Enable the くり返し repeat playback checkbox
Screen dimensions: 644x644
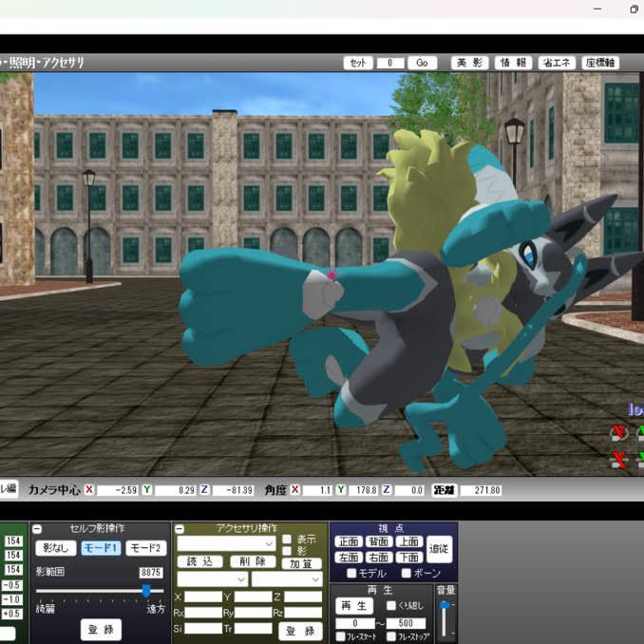pos(391,605)
